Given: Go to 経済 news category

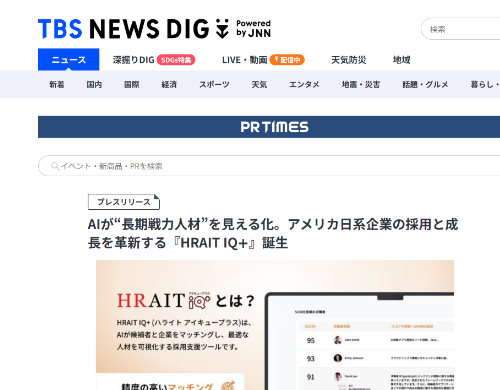Looking at the screenshot, I should (x=169, y=85).
